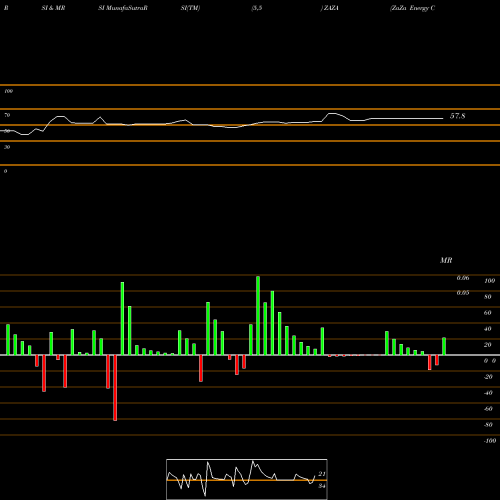Click the 21 label in mini chart
Screen dimensions: 500x500
(322, 474)
